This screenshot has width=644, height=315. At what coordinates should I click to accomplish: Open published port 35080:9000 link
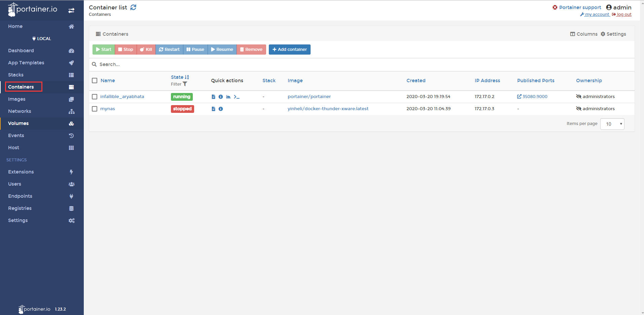tap(532, 97)
